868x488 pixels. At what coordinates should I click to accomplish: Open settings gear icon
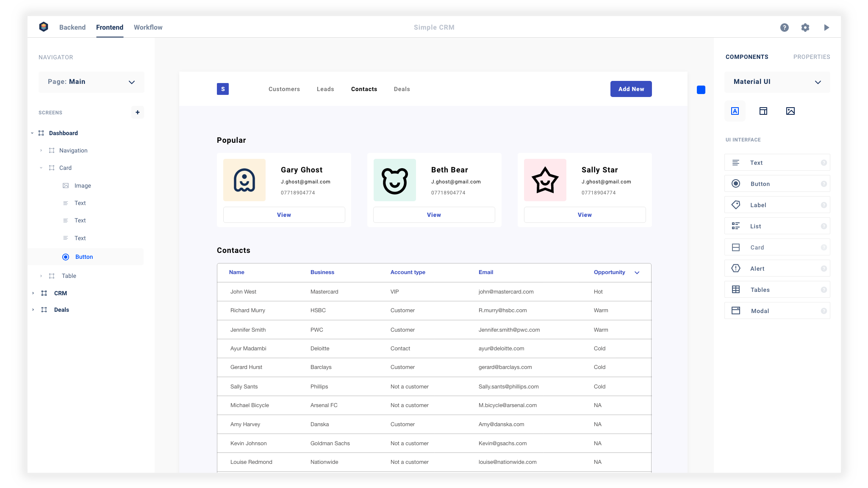tap(805, 28)
